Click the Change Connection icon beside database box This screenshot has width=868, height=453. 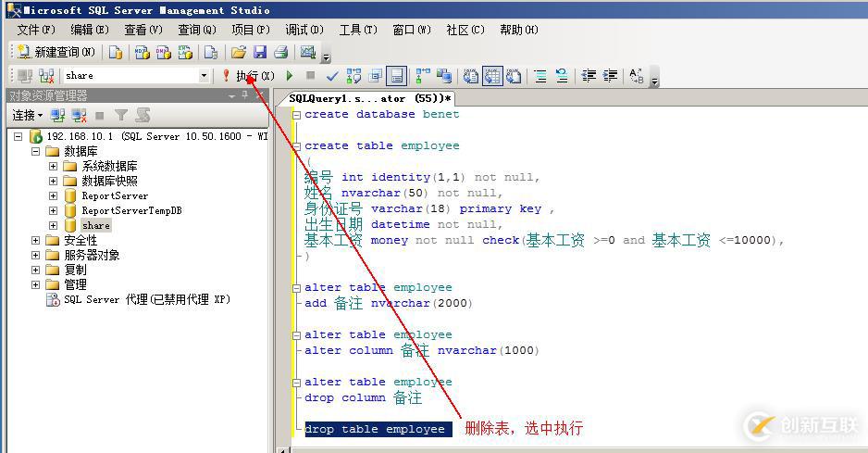click(46, 76)
